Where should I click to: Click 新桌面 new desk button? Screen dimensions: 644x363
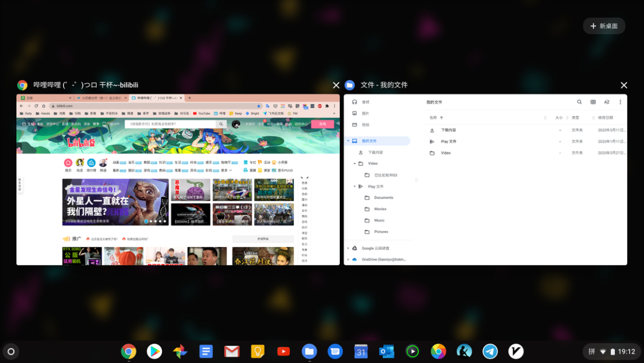tap(603, 26)
